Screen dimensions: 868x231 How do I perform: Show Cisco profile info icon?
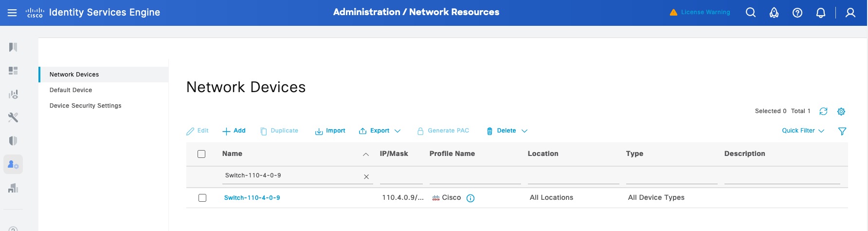click(x=470, y=198)
